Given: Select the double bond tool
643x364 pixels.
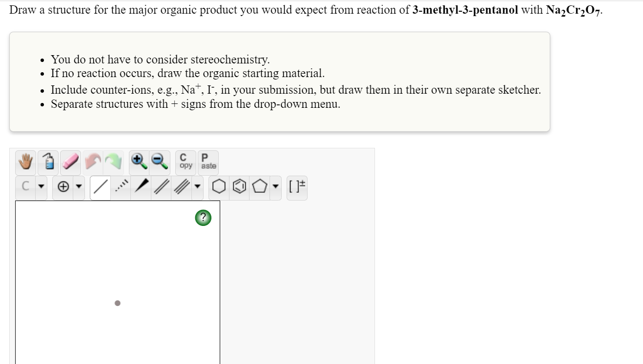Looking at the screenshot, I should [160, 187].
